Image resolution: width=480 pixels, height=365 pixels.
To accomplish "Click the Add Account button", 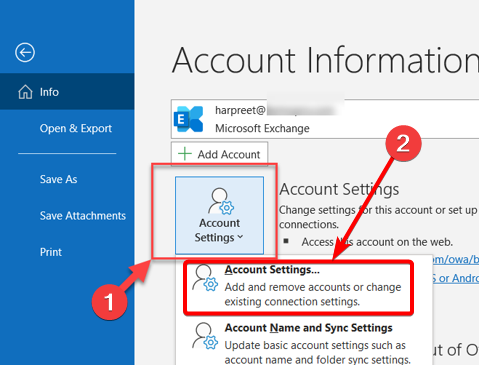I will tap(219, 154).
